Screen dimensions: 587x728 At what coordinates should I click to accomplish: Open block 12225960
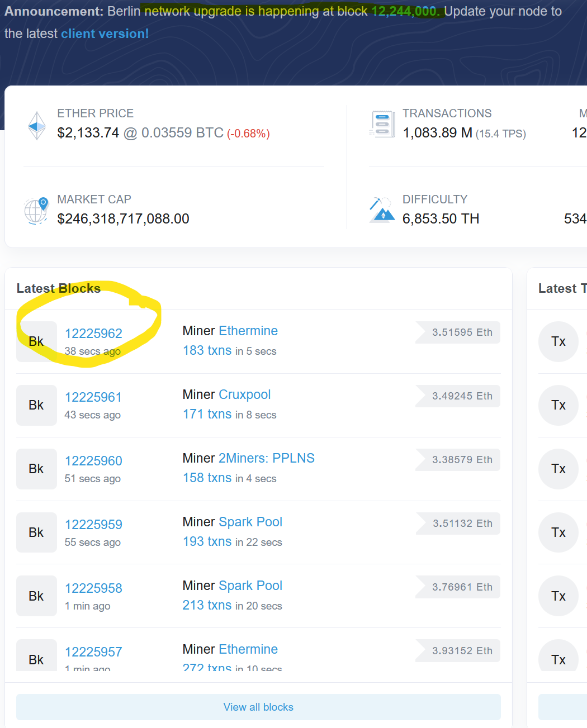click(x=93, y=461)
